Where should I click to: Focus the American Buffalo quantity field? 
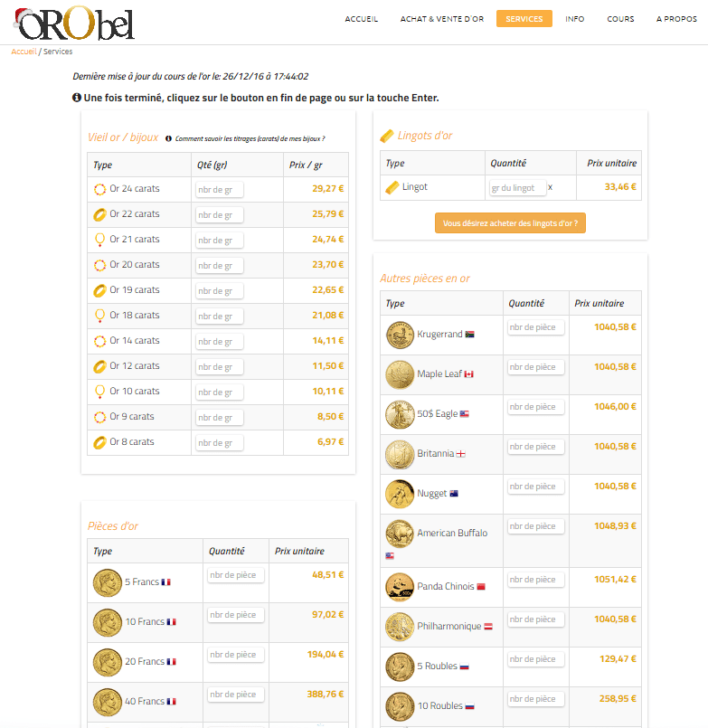point(536,526)
